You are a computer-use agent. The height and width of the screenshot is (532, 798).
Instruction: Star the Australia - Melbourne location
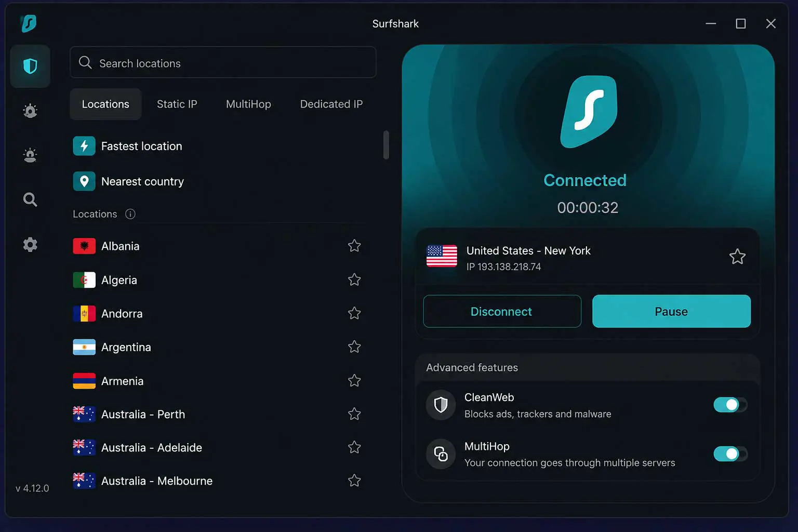[x=354, y=481]
